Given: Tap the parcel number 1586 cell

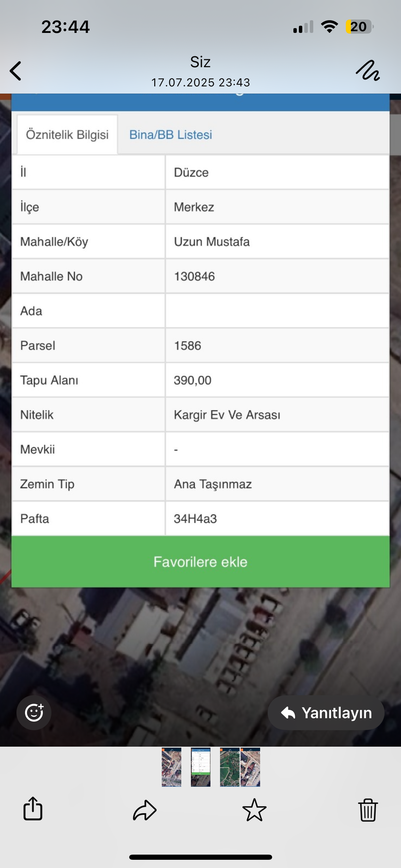Looking at the screenshot, I should [277, 346].
